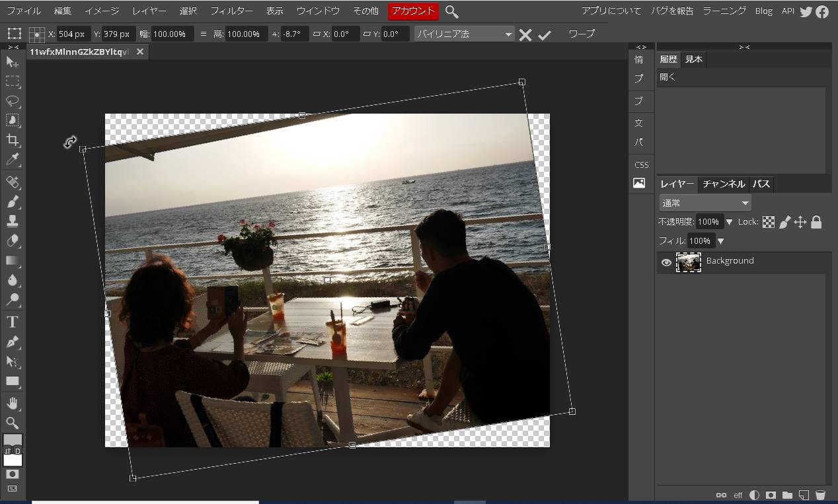Confirm the transform with the checkmark

pyautogui.click(x=545, y=35)
